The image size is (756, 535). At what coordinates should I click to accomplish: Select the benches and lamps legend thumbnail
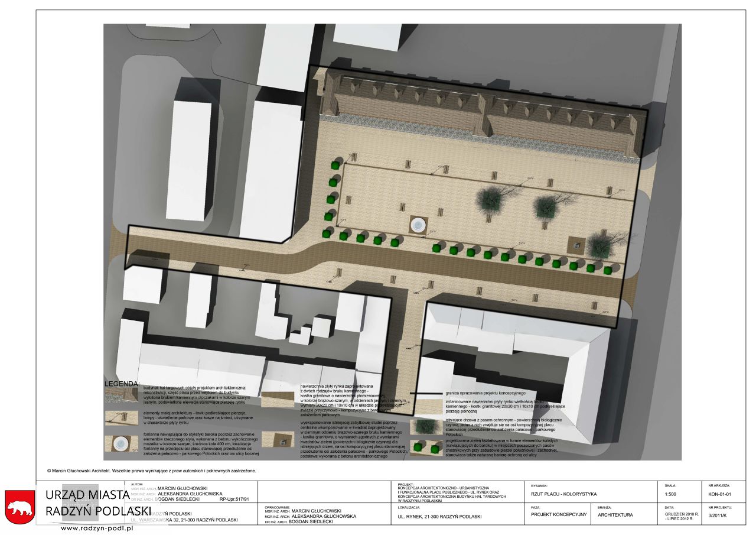122,417
